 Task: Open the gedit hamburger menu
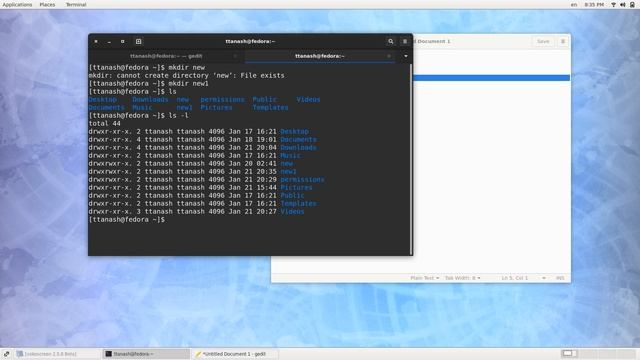click(x=562, y=41)
